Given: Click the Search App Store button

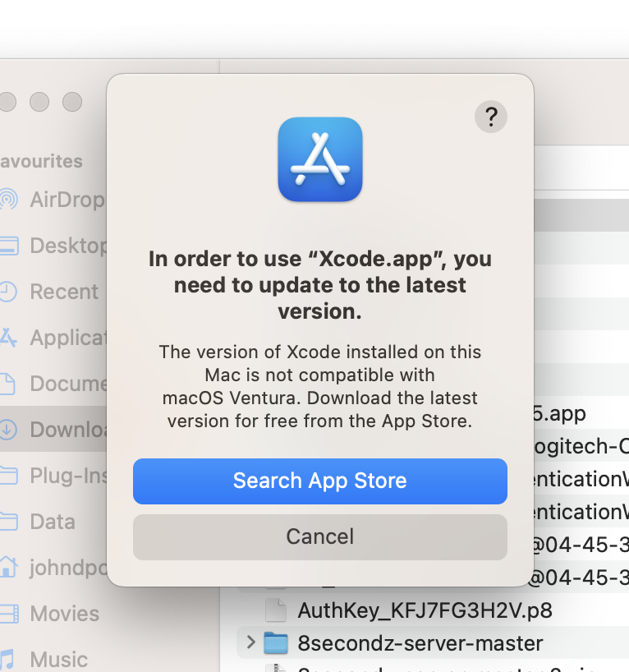Looking at the screenshot, I should [319, 481].
